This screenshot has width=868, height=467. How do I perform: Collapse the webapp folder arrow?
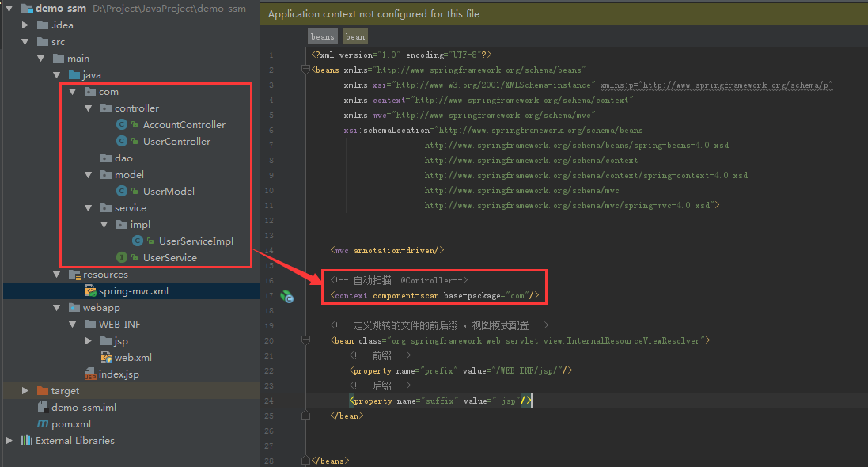pos(56,307)
